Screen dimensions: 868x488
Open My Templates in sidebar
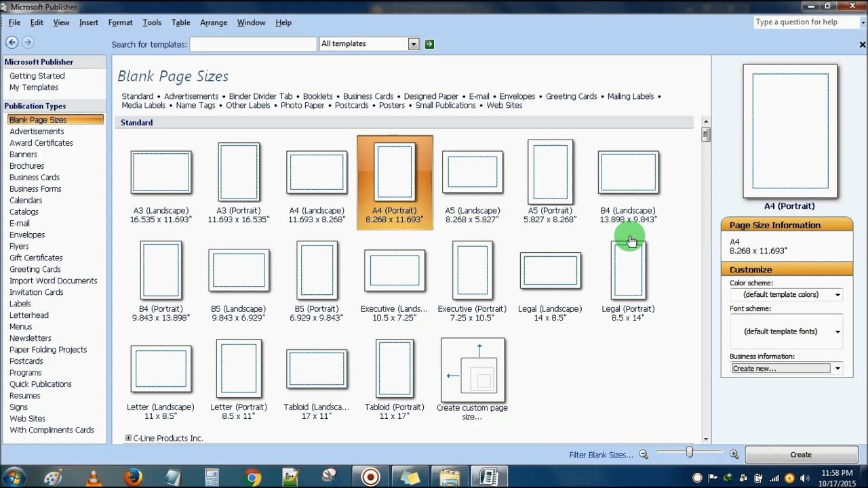[x=34, y=87]
